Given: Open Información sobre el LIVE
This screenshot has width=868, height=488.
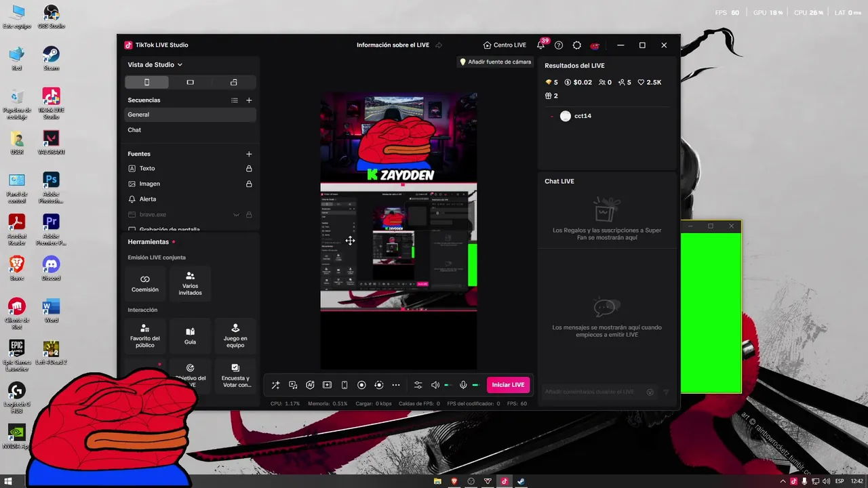Looking at the screenshot, I should (x=393, y=45).
